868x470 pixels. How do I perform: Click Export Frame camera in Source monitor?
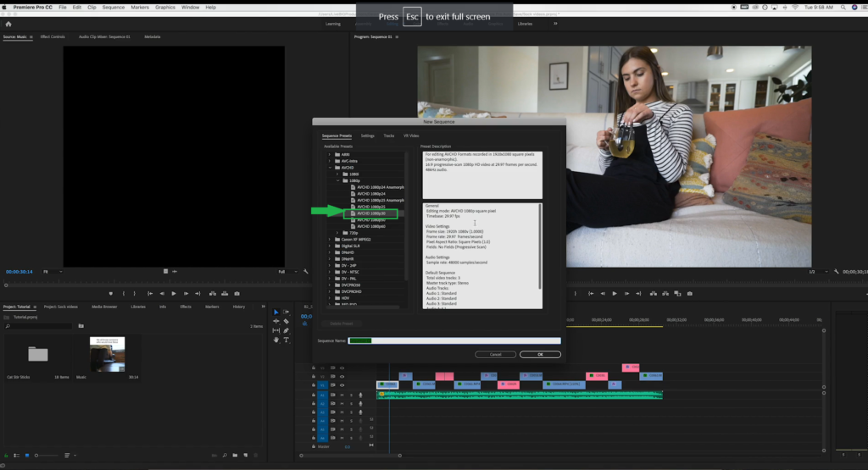[237, 294]
